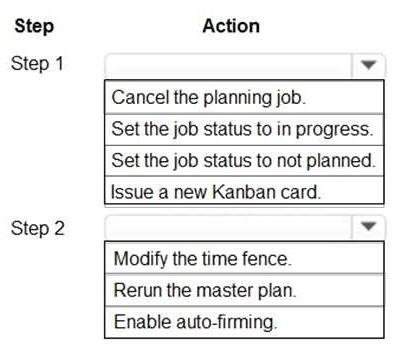Pick Set the job status to not planned

244,161
